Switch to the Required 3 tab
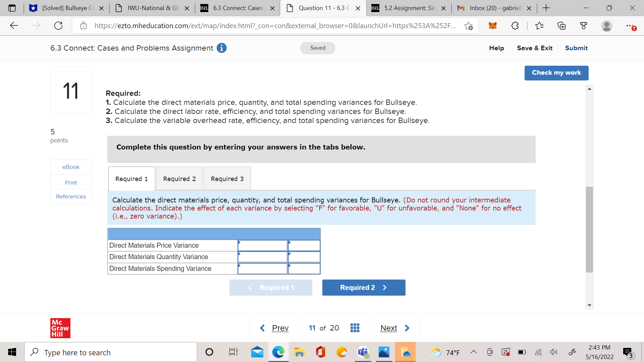 (227, 178)
